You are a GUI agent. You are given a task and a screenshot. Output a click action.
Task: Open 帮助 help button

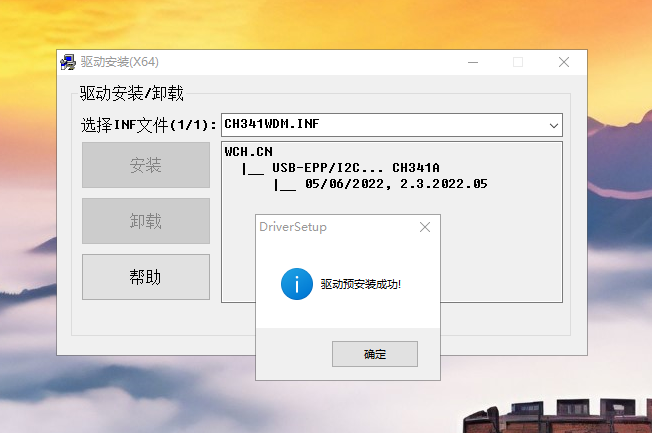click(x=146, y=277)
